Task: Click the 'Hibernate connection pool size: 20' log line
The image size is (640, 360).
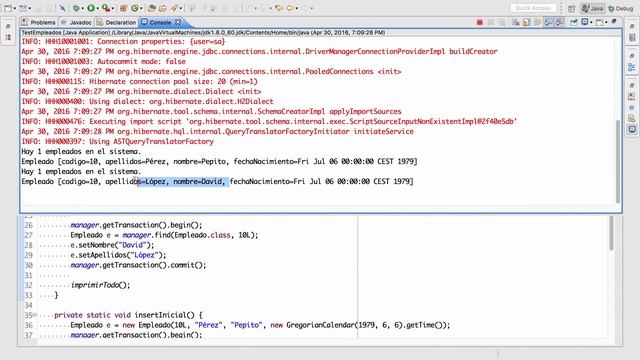Action: pos(140,82)
